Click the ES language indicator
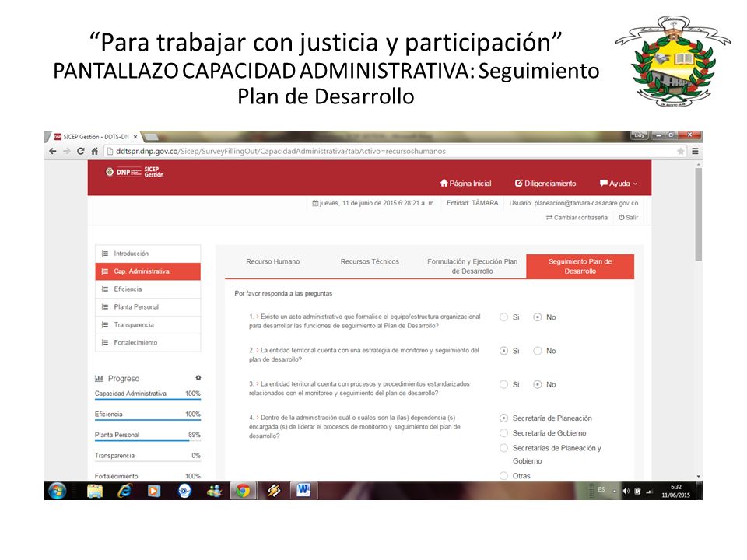Screen dimensions: 747x560 601,489
